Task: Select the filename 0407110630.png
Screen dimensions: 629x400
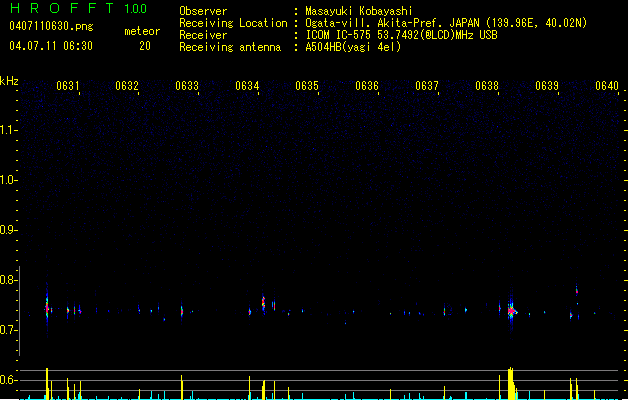Action: 51,26
